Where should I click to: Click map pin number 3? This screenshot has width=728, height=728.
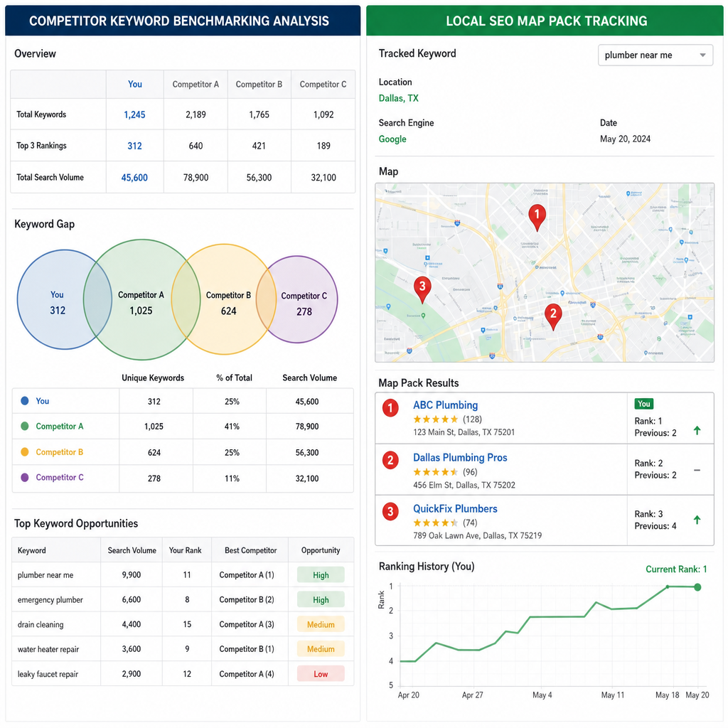(x=422, y=289)
